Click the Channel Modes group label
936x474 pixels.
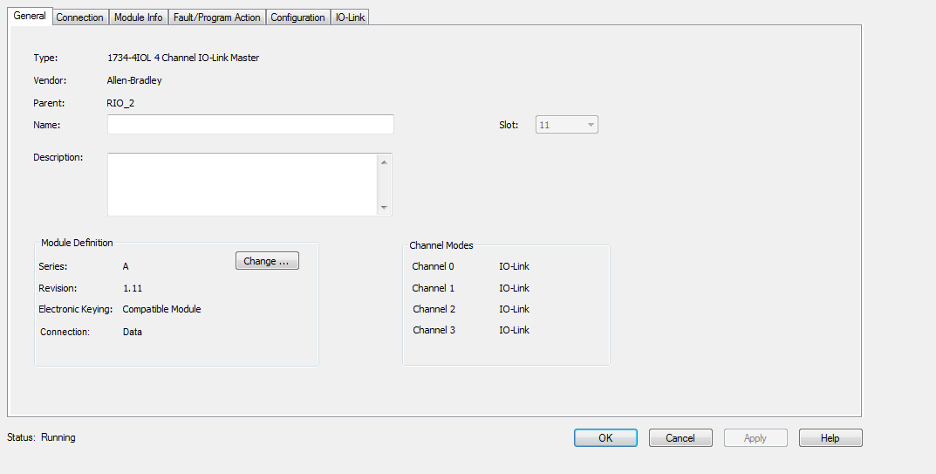(441, 245)
